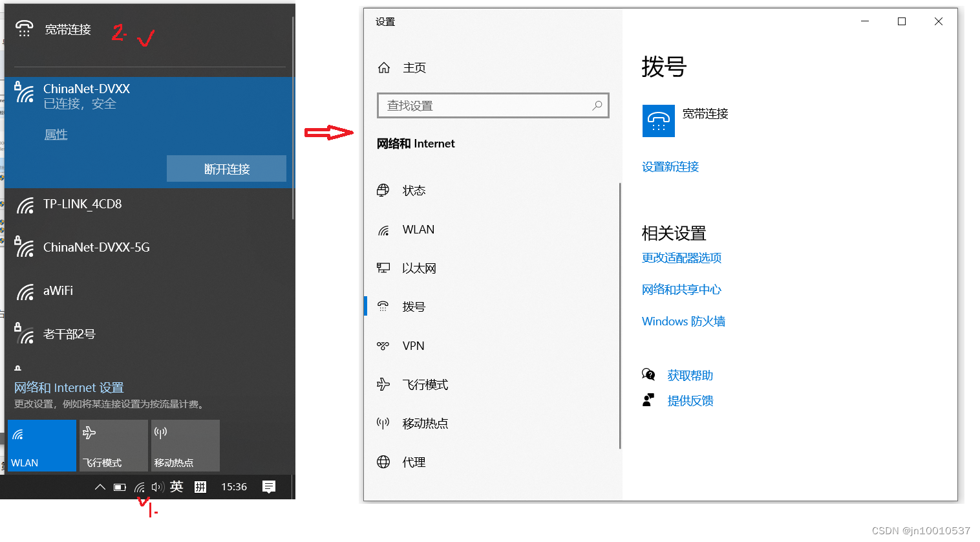Click the hotspot icon for 移动热点 in sidebar

coord(383,423)
